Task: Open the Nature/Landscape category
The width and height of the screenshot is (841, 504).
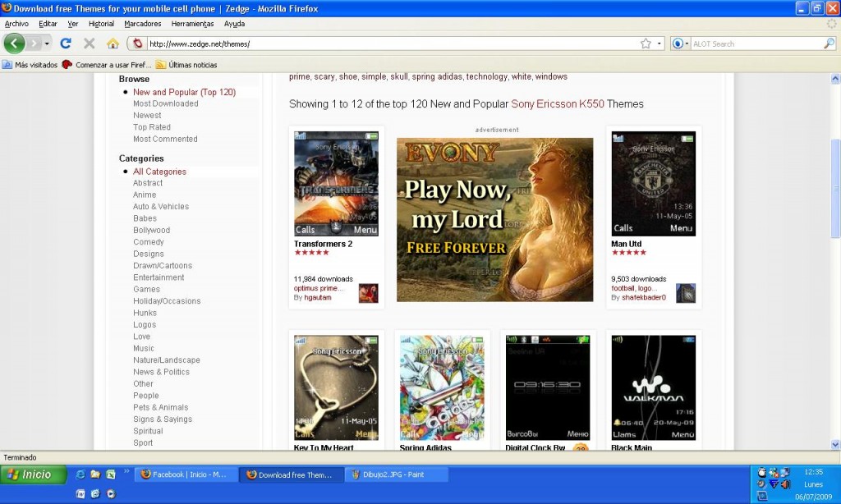Action: [x=167, y=360]
